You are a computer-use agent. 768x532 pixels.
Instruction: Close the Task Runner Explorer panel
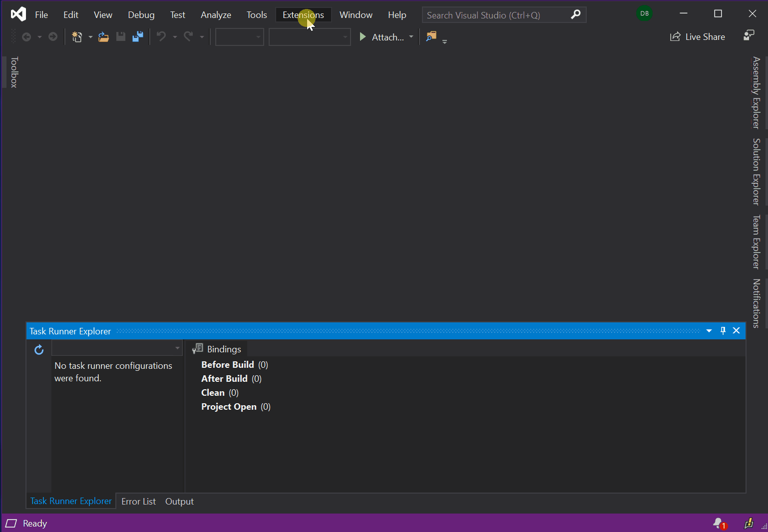coord(736,331)
